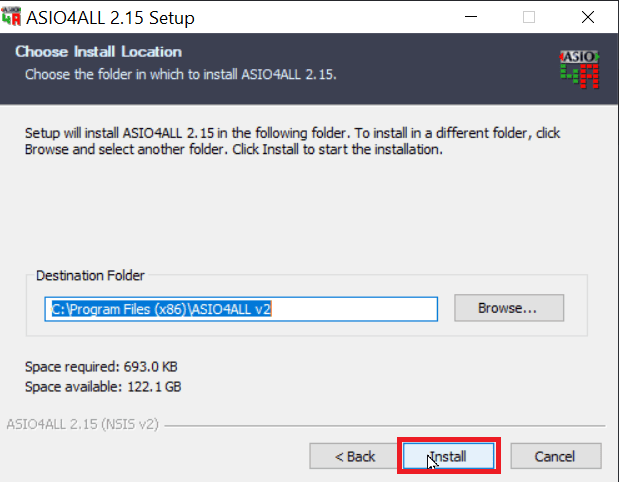Start installation with the Install button
This screenshot has width=619, height=482.
pyautogui.click(x=449, y=456)
